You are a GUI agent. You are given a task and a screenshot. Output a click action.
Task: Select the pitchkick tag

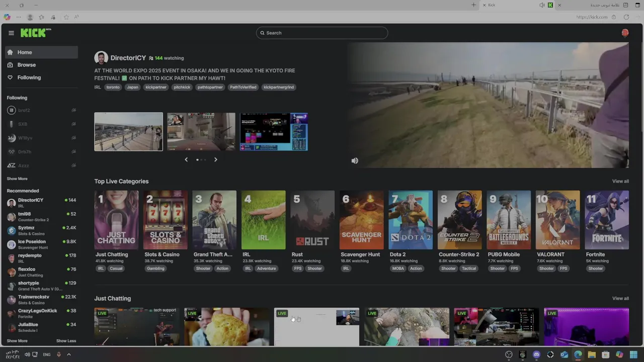click(x=182, y=87)
